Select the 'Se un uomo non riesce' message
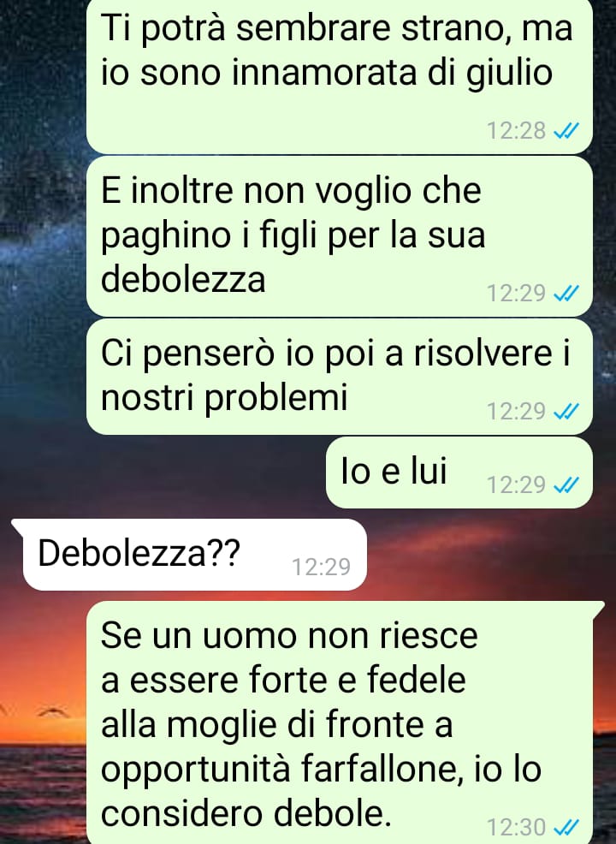The width and height of the screenshot is (616, 844). coord(344,722)
